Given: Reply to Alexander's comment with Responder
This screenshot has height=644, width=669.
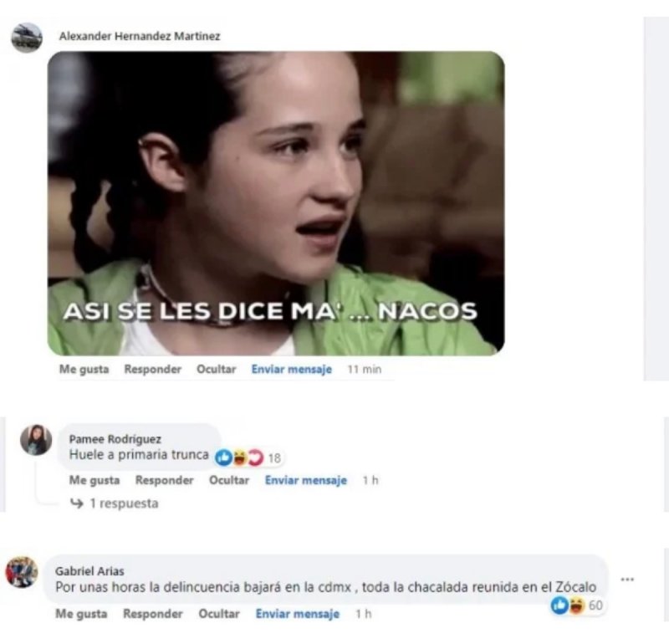Looking at the screenshot, I should 153,369.
